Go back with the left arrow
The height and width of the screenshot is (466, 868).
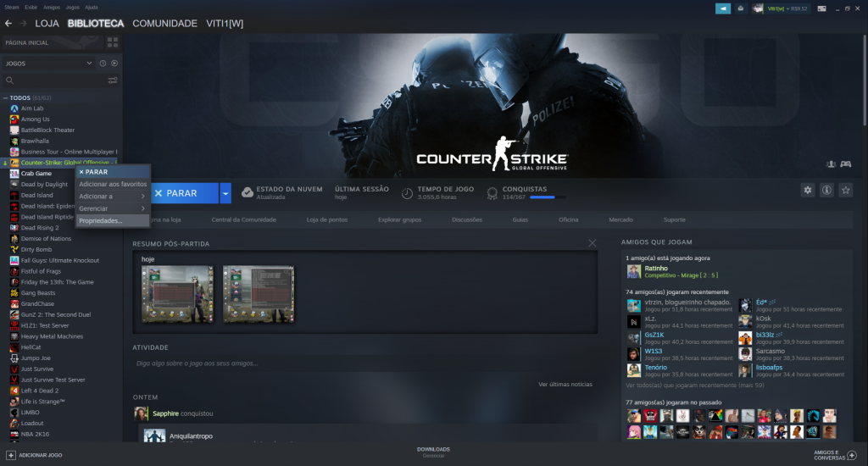(x=8, y=23)
